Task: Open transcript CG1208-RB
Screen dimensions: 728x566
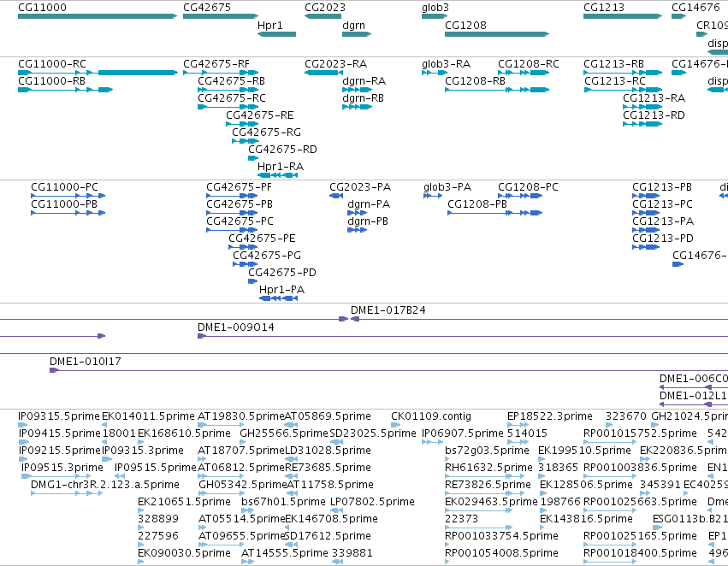Action: click(x=475, y=81)
